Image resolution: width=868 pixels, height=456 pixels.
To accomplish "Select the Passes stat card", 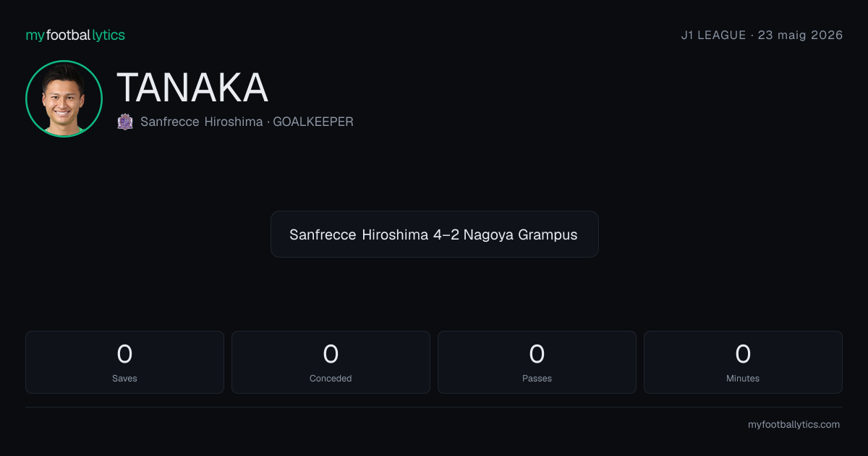I will click(537, 362).
